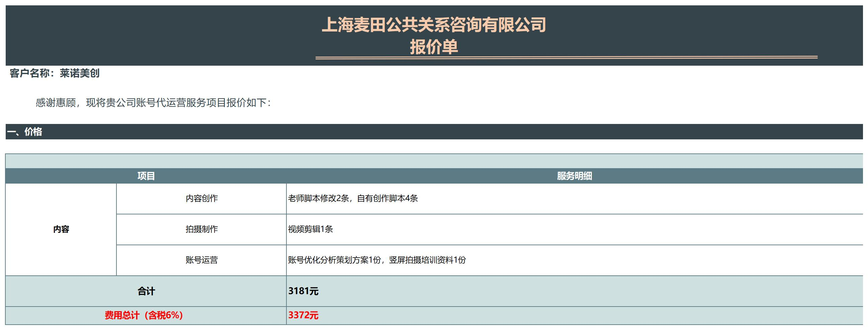Select the 项目 column header
Screen dimensions: 868x330
(146, 176)
